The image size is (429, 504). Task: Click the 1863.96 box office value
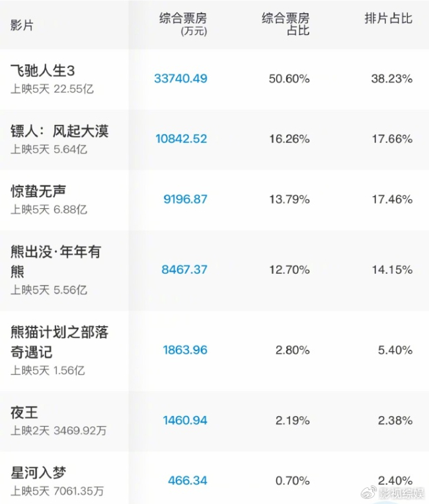pos(185,350)
